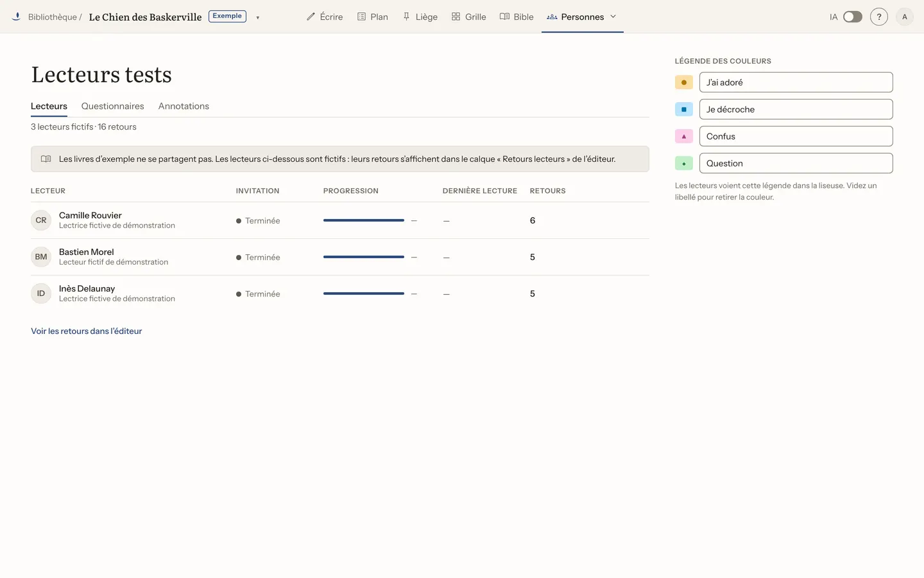Image resolution: width=924 pixels, height=578 pixels.
Task: Click the Exemple badge
Action: 227,16
